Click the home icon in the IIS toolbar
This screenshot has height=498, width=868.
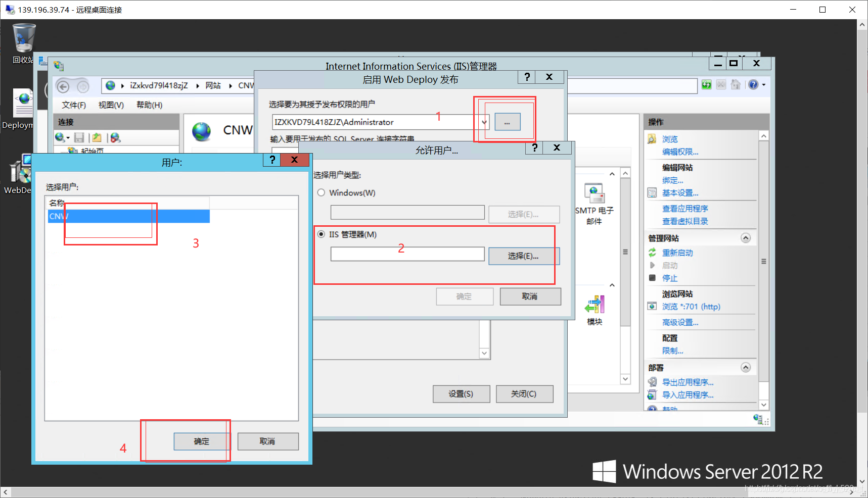736,85
